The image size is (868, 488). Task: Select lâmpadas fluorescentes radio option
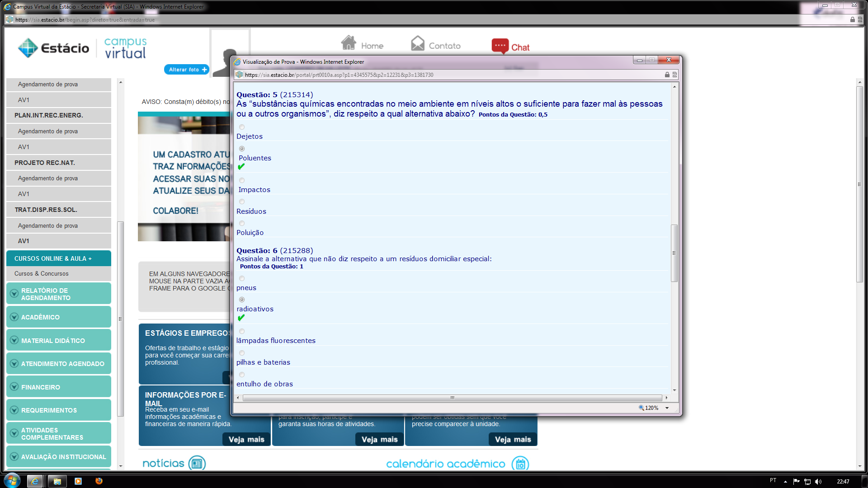242,331
